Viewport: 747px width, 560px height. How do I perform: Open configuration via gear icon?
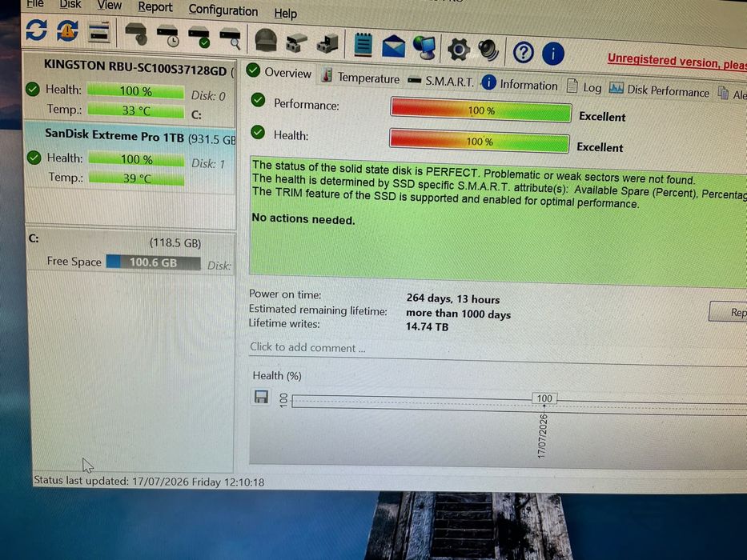(x=459, y=50)
